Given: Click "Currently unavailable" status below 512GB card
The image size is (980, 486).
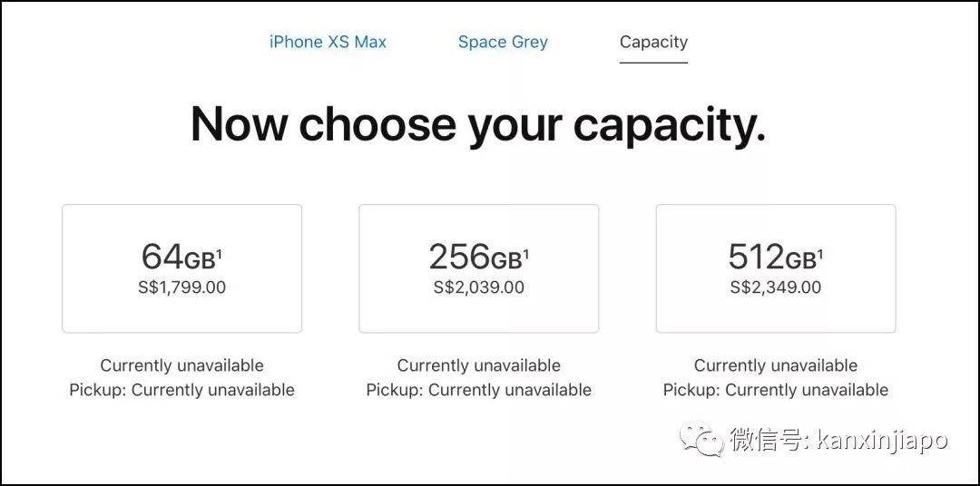Looking at the screenshot, I should pyautogui.click(x=776, y=365).
